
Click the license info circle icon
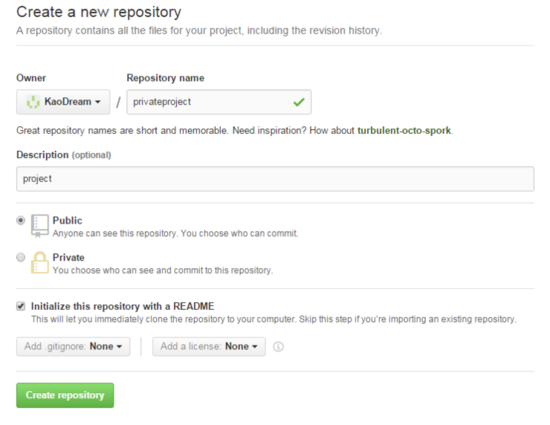pos(278,347)
